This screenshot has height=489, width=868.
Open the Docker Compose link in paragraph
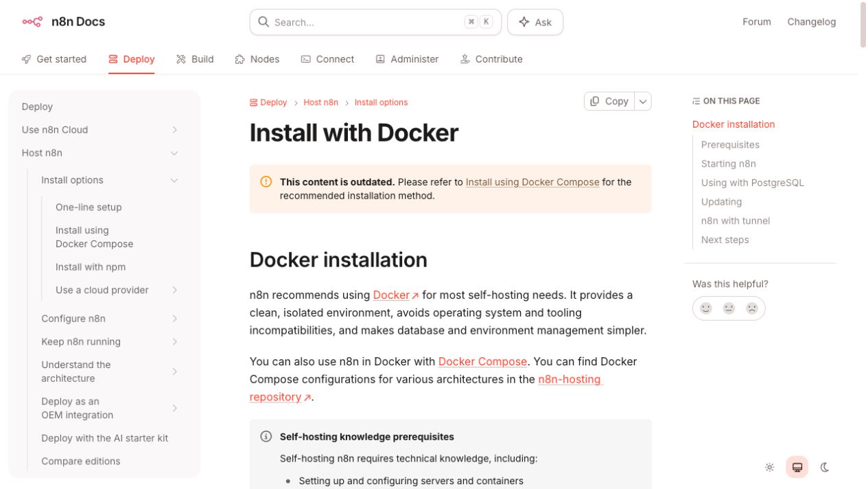pyautogui.click(x=482, y=361)
